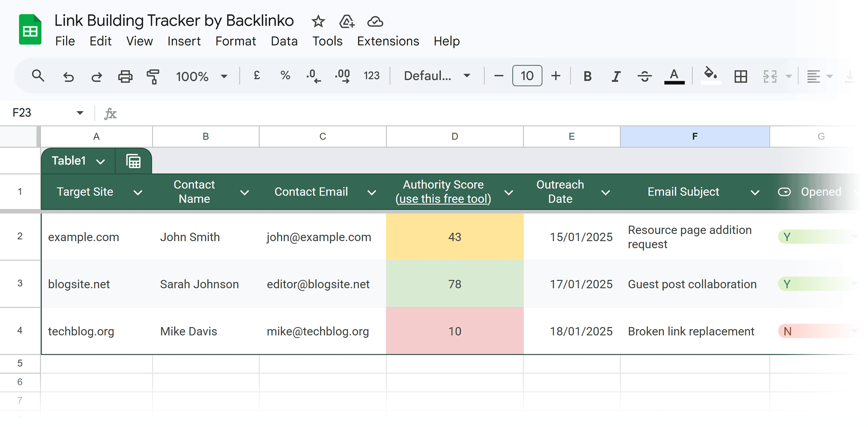868x427 pixels.
Task: Increase font size with the plus button
Action: (x=556, y=76)
